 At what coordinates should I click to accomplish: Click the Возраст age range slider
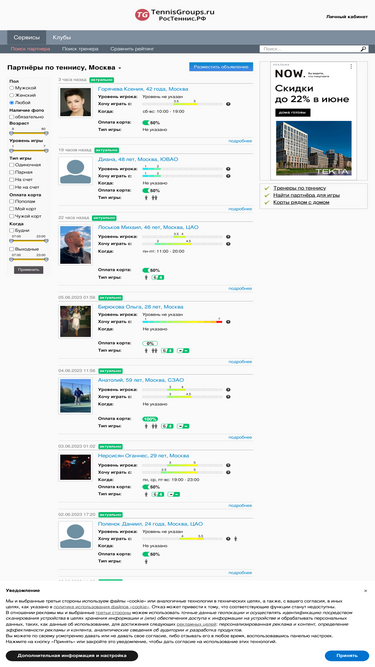coord(28,133)
